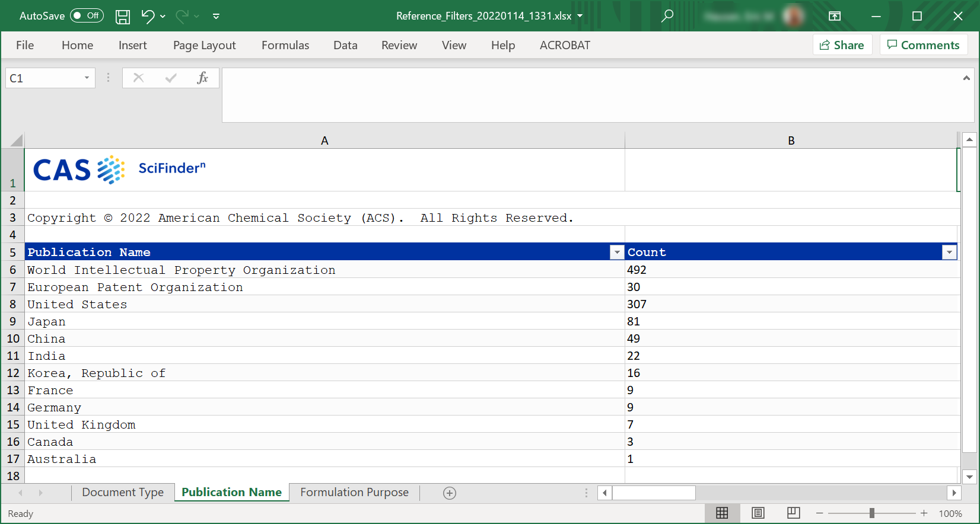Select the 'Korea, Republic of' cell

click(x=324, y=373)
